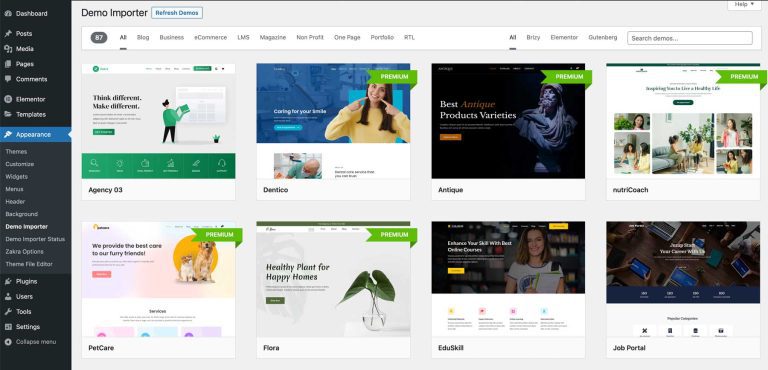The width and height of the screenshot is (768, 370).
Task: Open the Themes submenu link
Action: pos(16,152)
